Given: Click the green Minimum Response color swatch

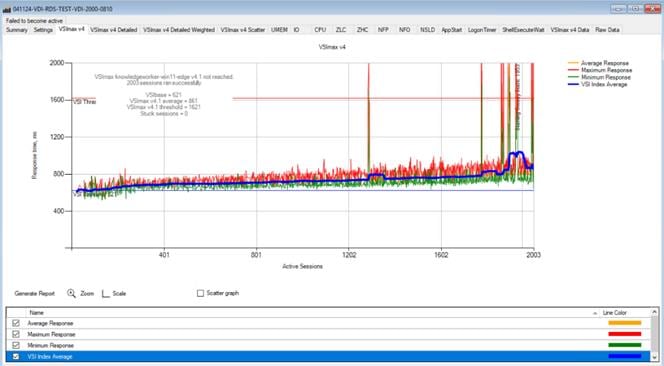Looking at the screenshot, I should [x=625, y=345].
